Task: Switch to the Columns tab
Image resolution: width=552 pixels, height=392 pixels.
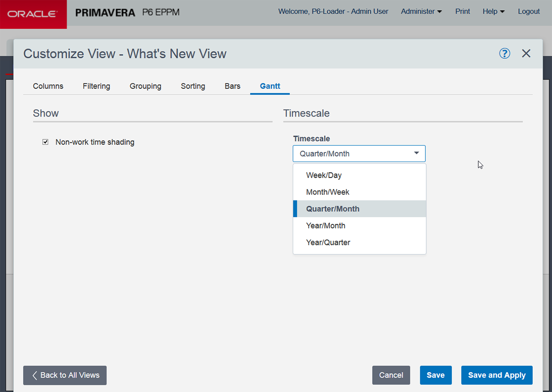Action: 48,86
